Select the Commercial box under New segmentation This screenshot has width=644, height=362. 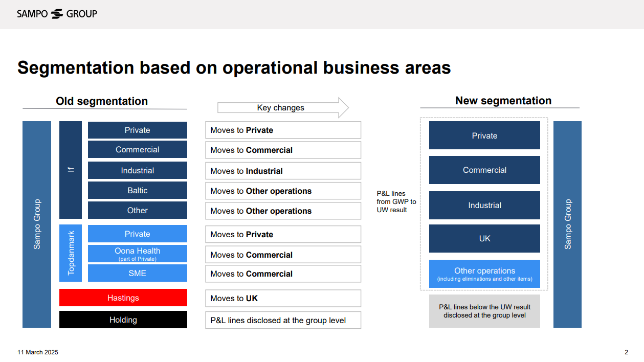point(484,170)
